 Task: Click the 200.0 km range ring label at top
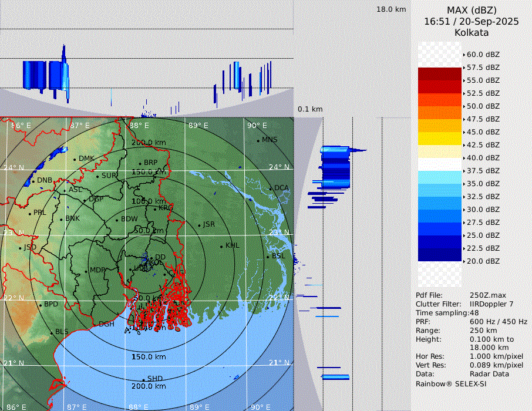click(x=149, y=143)
